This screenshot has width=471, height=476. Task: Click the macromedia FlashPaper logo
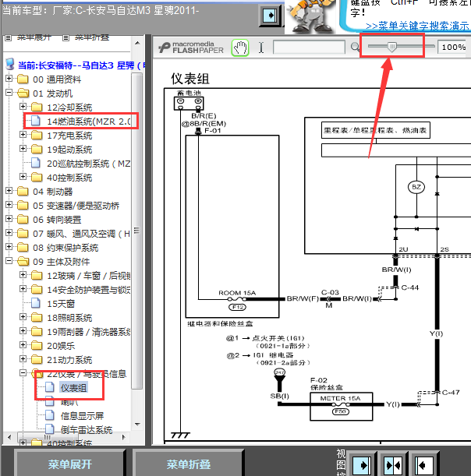(191, 48)
